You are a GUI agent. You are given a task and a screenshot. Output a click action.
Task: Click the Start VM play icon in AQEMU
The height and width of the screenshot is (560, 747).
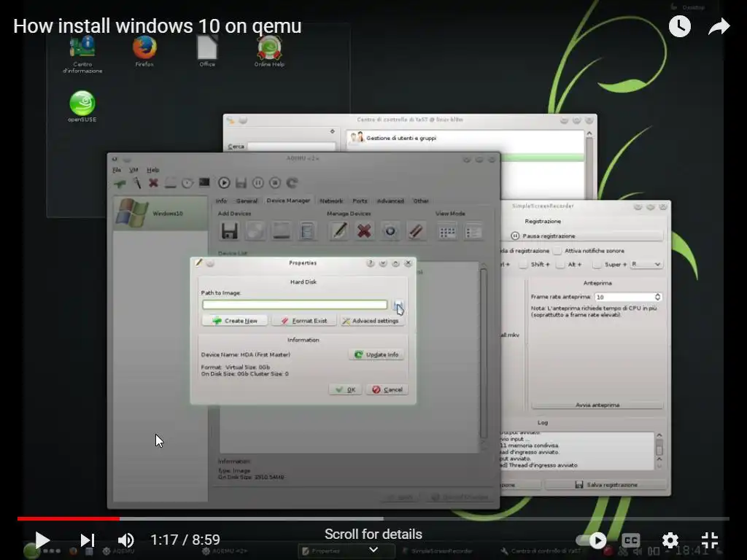tap(224, 183)
